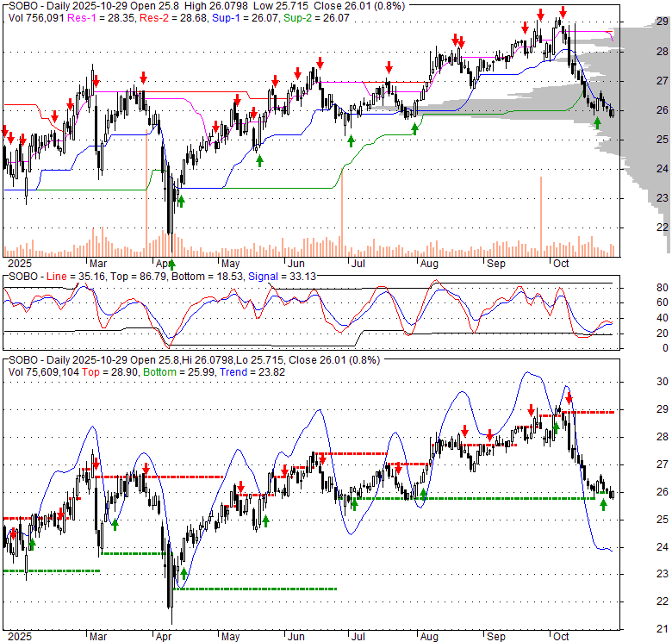The image size is (672, 642).
Task: Click the 2025 label on the top chart time axis
Action: 20,264
